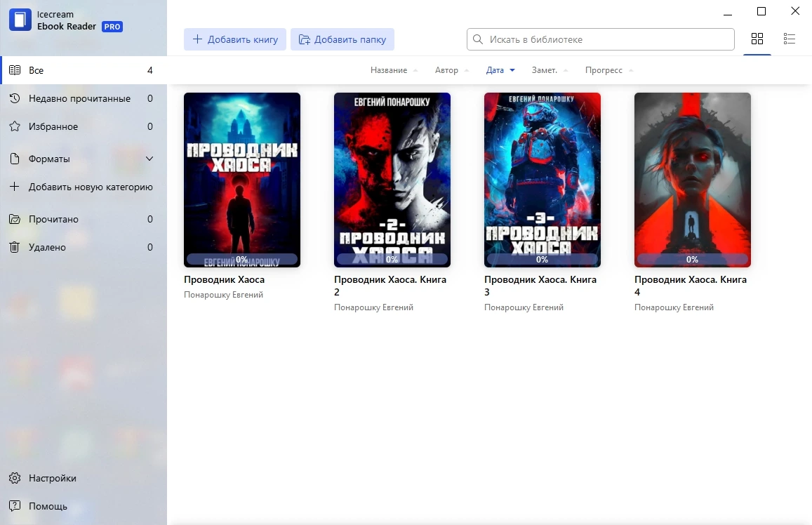Click Добавить новую категорию

click(x=84, y=187)
